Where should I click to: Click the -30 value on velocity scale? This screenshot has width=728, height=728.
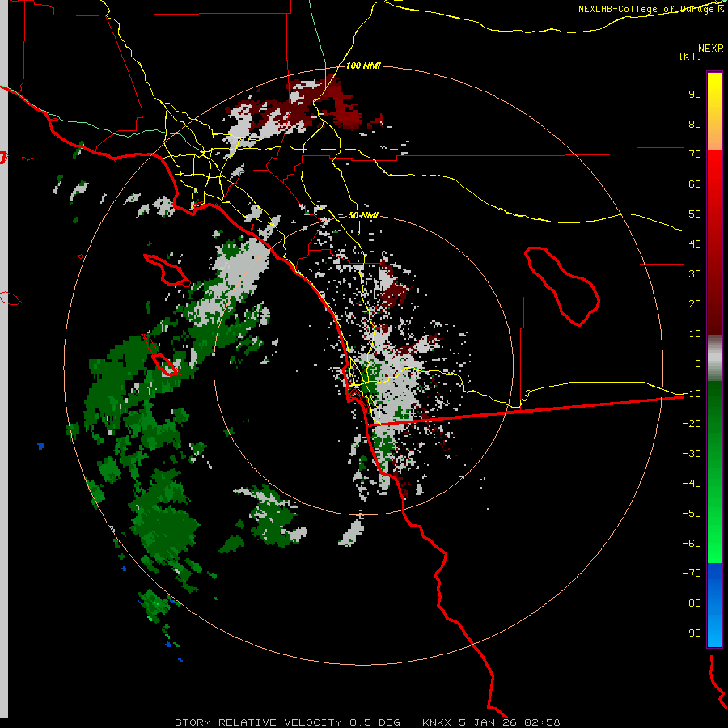[x=692, y=454]
